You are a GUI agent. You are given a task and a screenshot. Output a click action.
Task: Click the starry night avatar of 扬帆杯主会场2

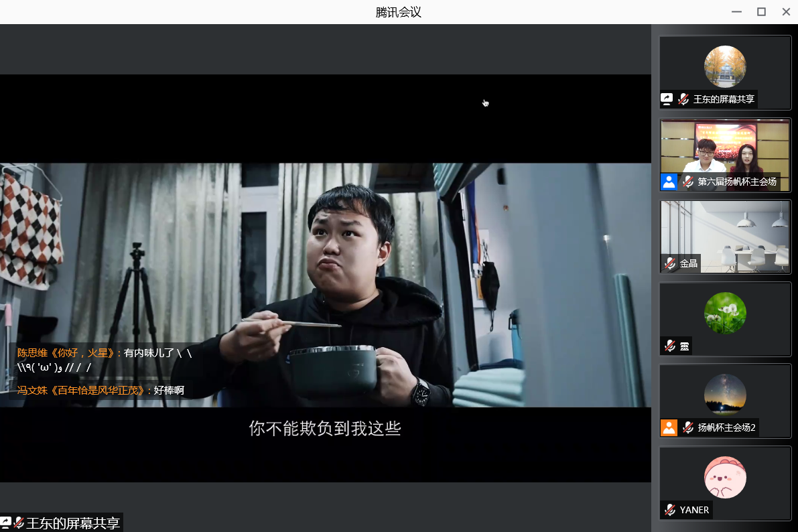pos(725,395)
